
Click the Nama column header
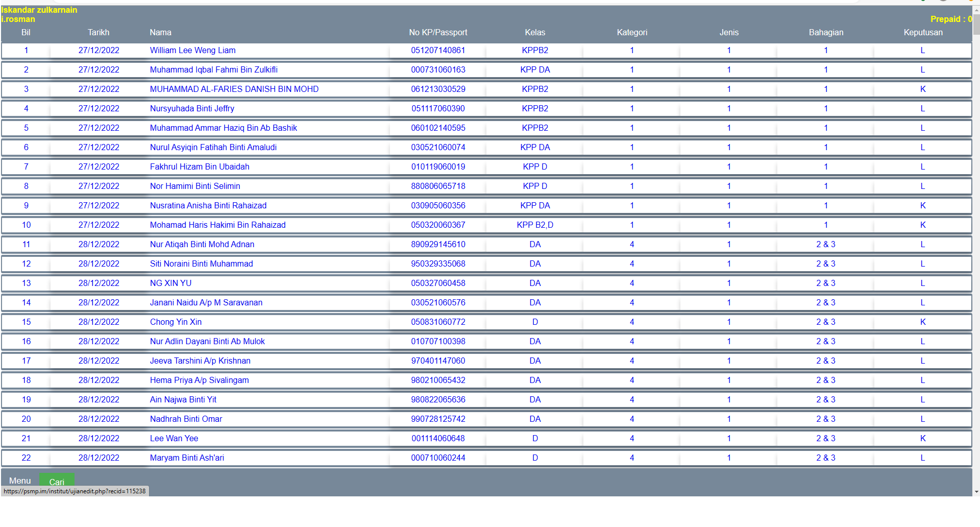pos(160,33)
